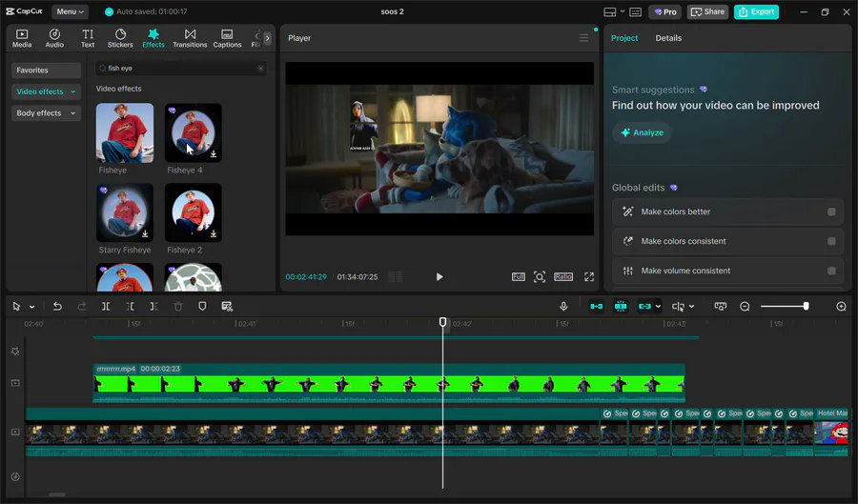
Task: Expand Body effects category
Action: (x=46, y=113)
